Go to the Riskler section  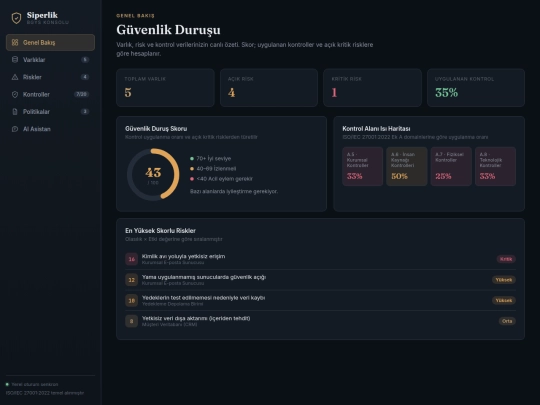coord(50,77)
